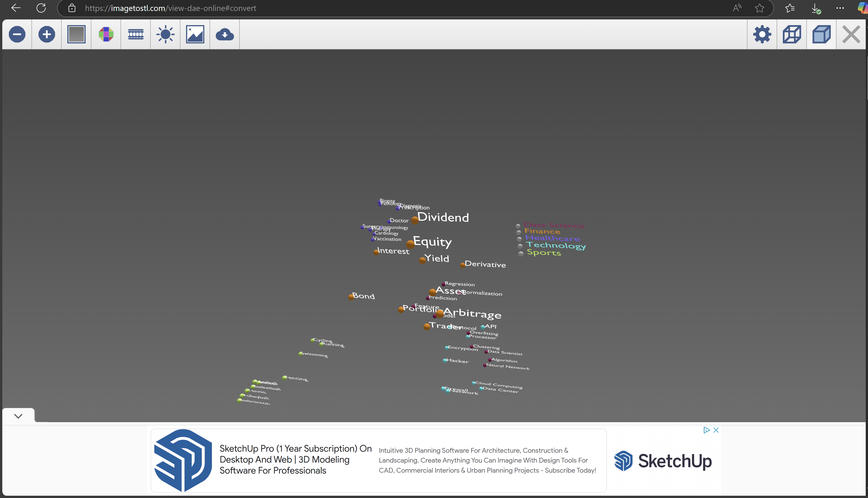
Task: Add this page to favorites star
Action: [760, 8]
